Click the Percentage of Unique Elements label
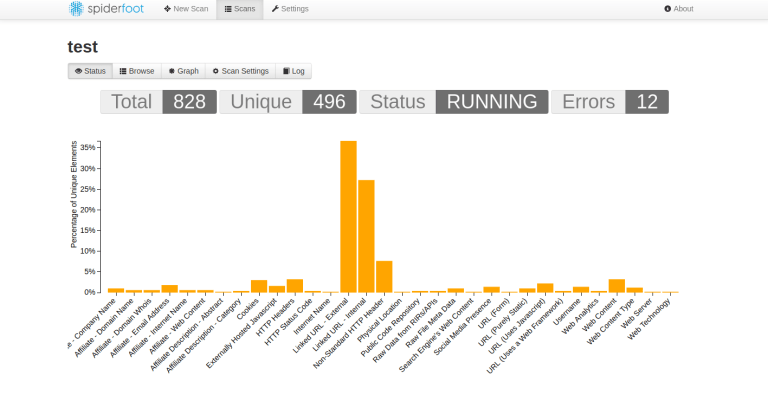 [74, 195]
